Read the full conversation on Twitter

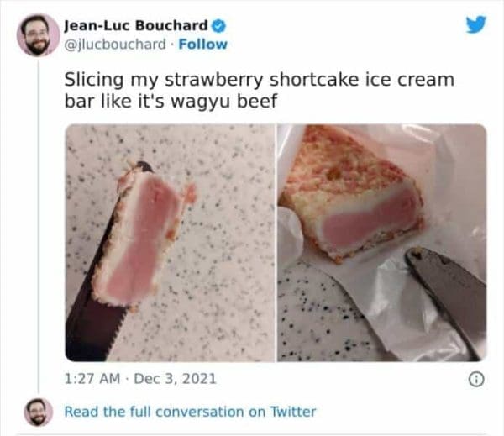click(x=190, y=412)
